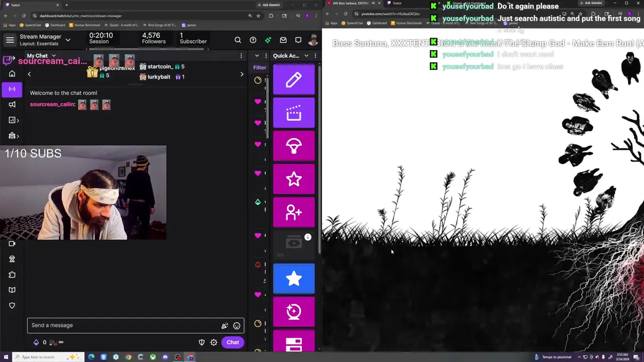Open the dashboard inbox notifications icon
The image size is (644, 362).
tap(283, 40)
